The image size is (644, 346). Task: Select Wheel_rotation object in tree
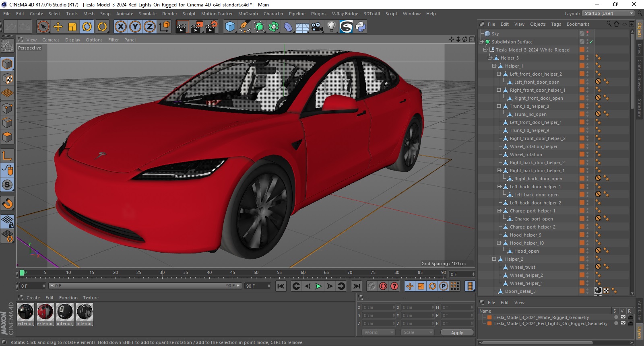click(x=526, y=154)
